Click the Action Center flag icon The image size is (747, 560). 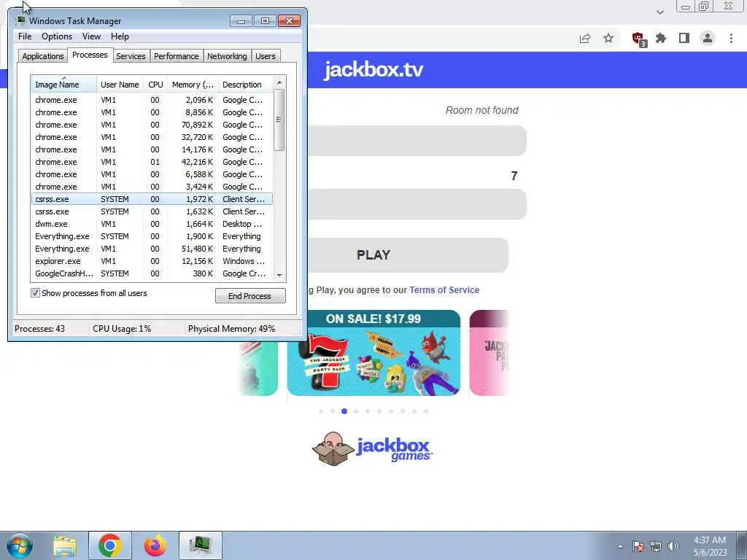638,546
